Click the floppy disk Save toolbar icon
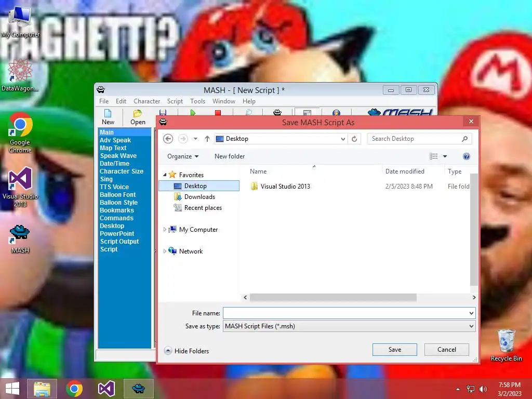 163,113
